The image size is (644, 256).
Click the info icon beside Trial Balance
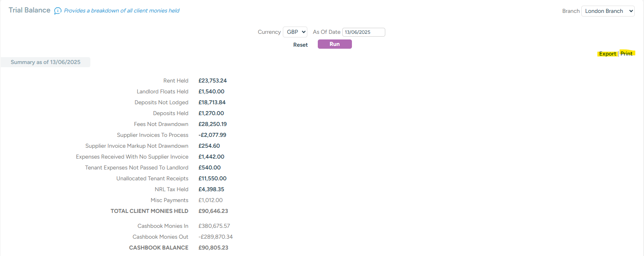[x=58, y=11]
